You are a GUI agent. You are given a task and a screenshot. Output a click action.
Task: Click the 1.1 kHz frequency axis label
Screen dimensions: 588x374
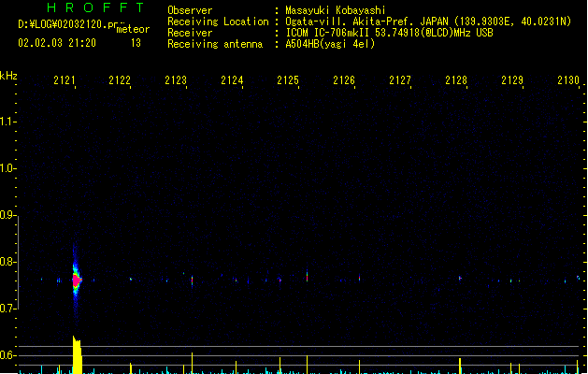pos(7,122)
